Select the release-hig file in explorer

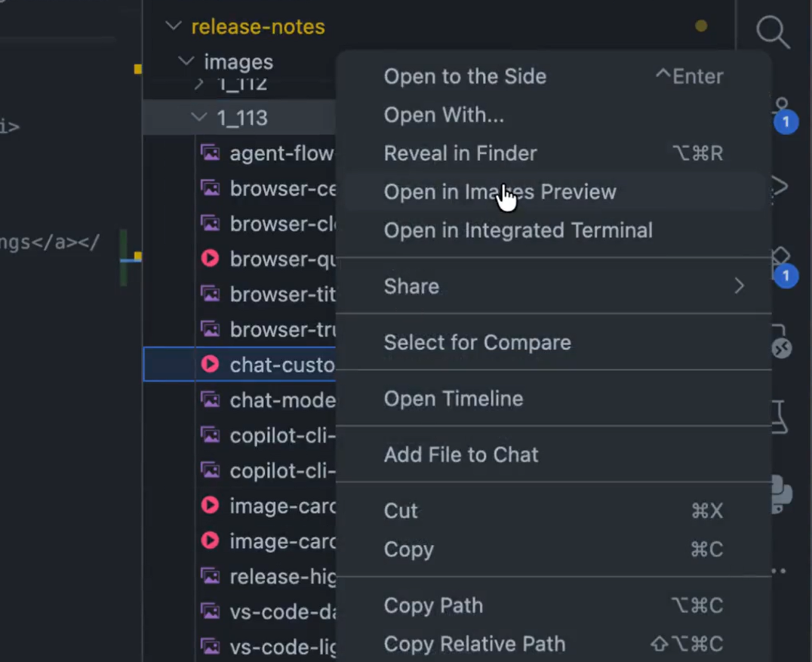pyautogui.click(x=281, y=577)
